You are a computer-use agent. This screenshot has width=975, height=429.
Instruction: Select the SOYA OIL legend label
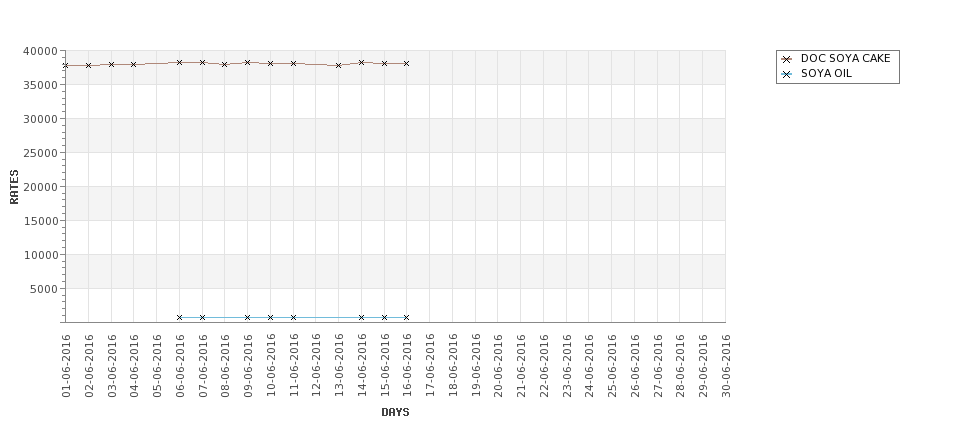click(x=826, y=74)
